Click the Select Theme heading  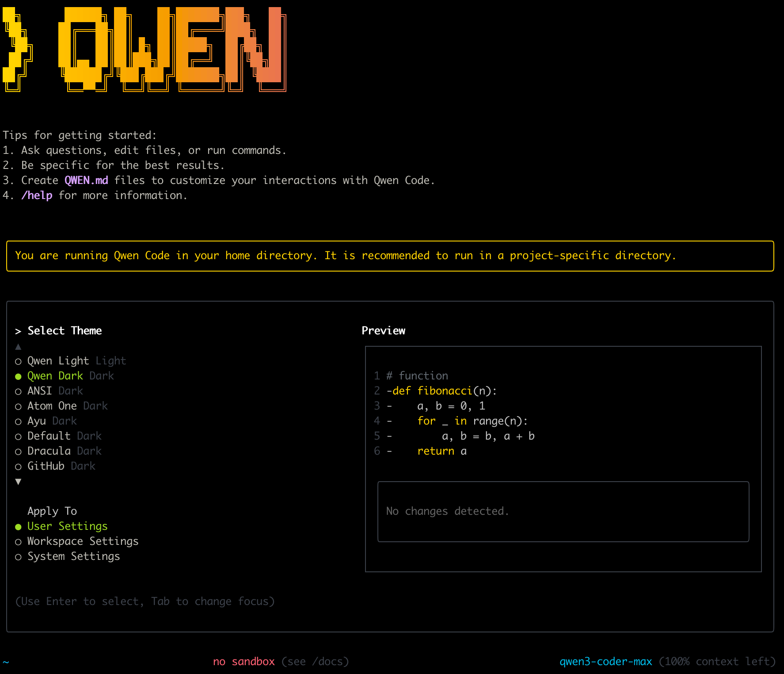point(65,331)
